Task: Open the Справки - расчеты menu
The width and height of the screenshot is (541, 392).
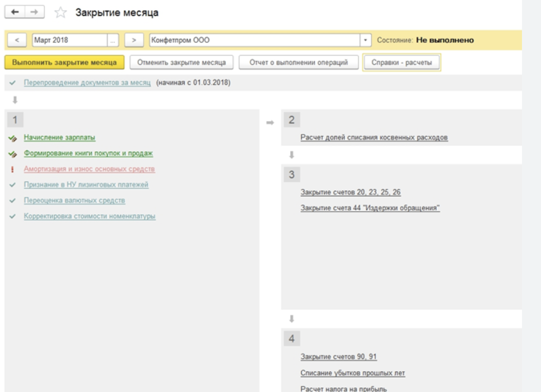Action: click(x=402, y=63)
